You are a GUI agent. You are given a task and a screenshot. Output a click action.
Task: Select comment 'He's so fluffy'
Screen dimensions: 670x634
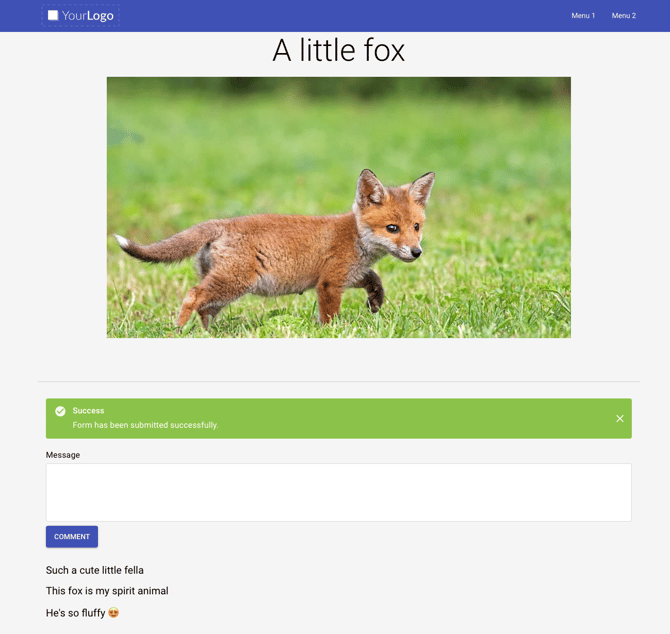point(76,613)
